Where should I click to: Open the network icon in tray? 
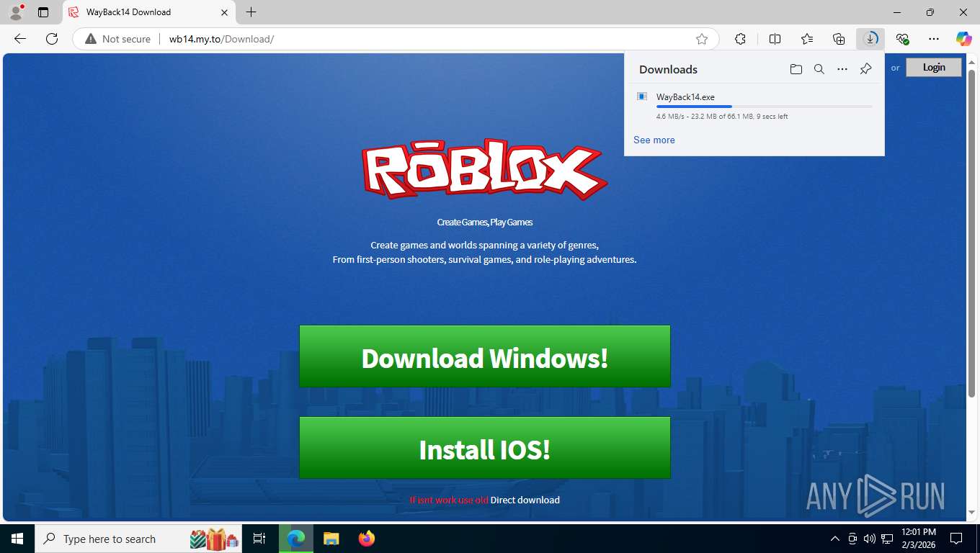click(887, 539)
